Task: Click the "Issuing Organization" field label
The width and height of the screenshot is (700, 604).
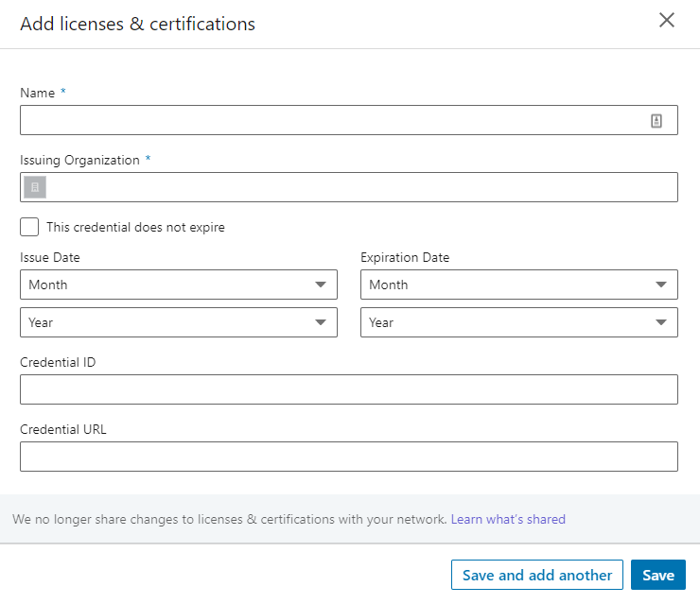Action: (79, 160)
